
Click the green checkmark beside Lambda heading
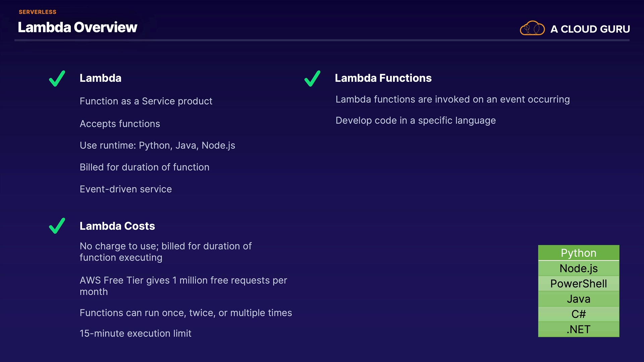point(57,78)
